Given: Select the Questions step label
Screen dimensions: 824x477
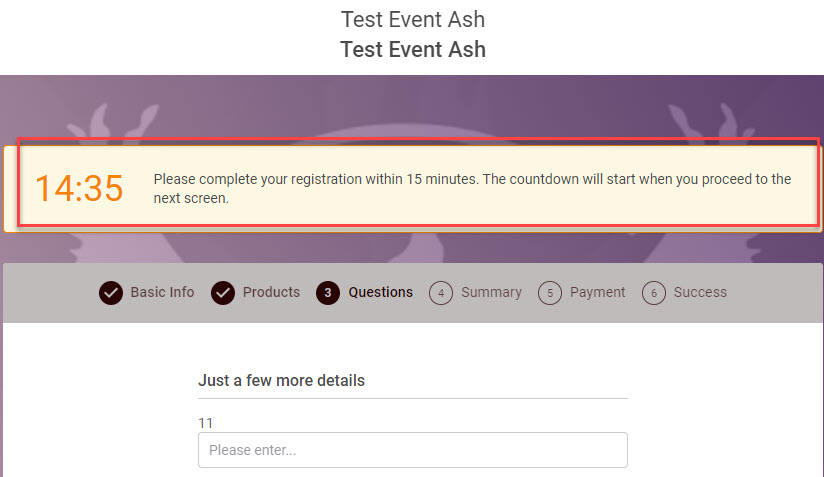Looking at the screenshot, I should (x=380, y=292).
